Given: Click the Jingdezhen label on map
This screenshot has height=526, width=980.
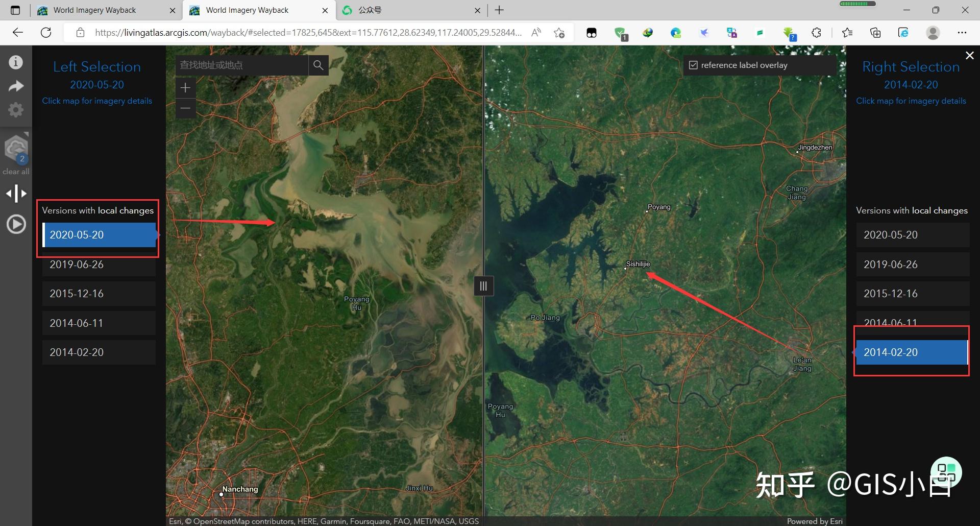Looking at the screenshot, I should point(815,148).
